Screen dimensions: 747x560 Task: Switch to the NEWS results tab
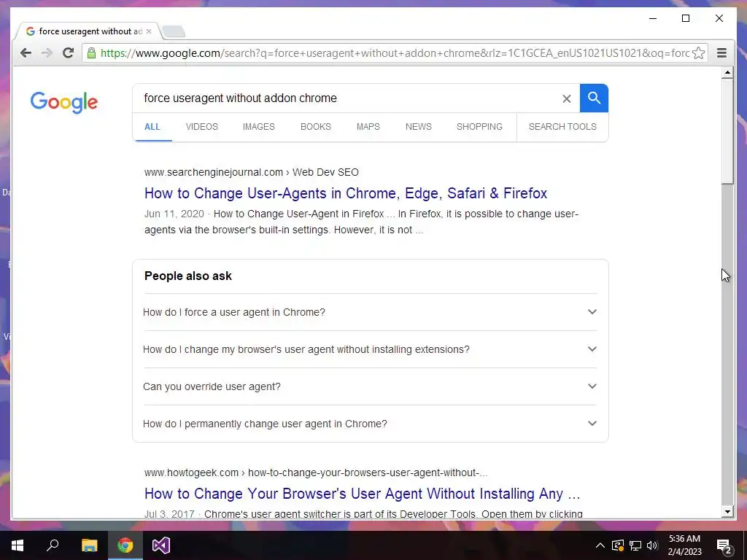[418, 127]
